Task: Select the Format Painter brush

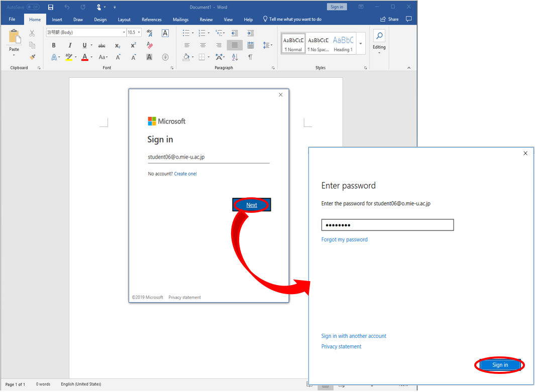Action: click(x=32, y=57)
